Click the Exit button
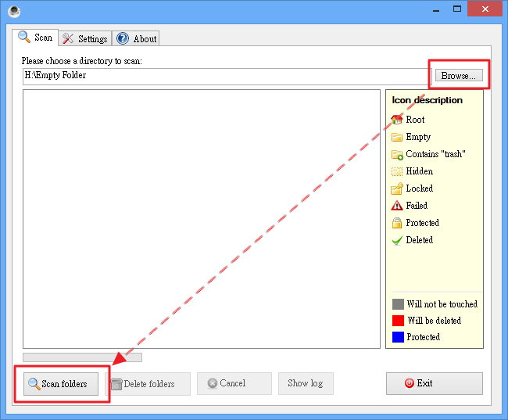The height and width of the screenshot is (420, 508). tap(434, 383)
